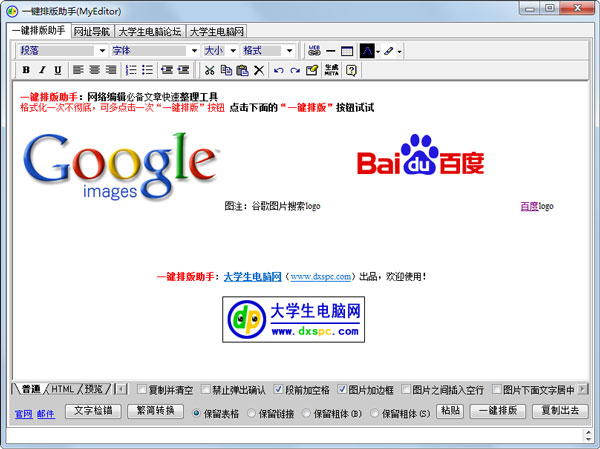600x449 pixels.
Task: Uncheck the 图片加边框 checkbox
Action: tap(342, 390)
